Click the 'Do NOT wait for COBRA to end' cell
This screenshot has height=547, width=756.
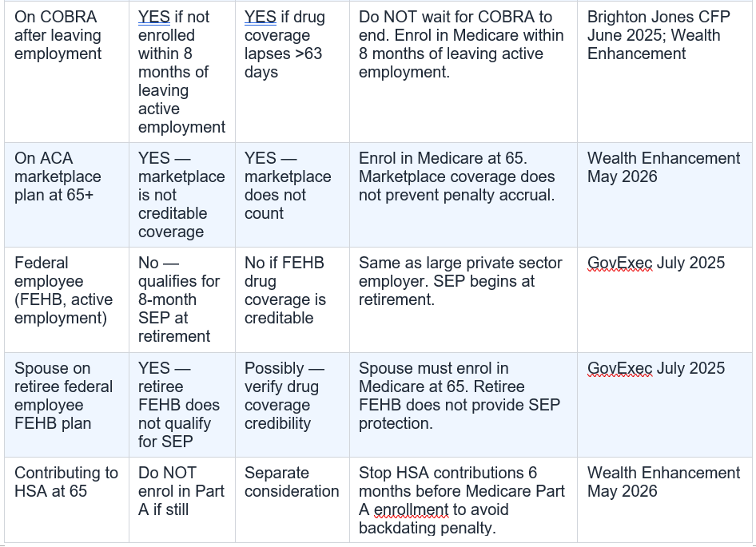point(464,73)
